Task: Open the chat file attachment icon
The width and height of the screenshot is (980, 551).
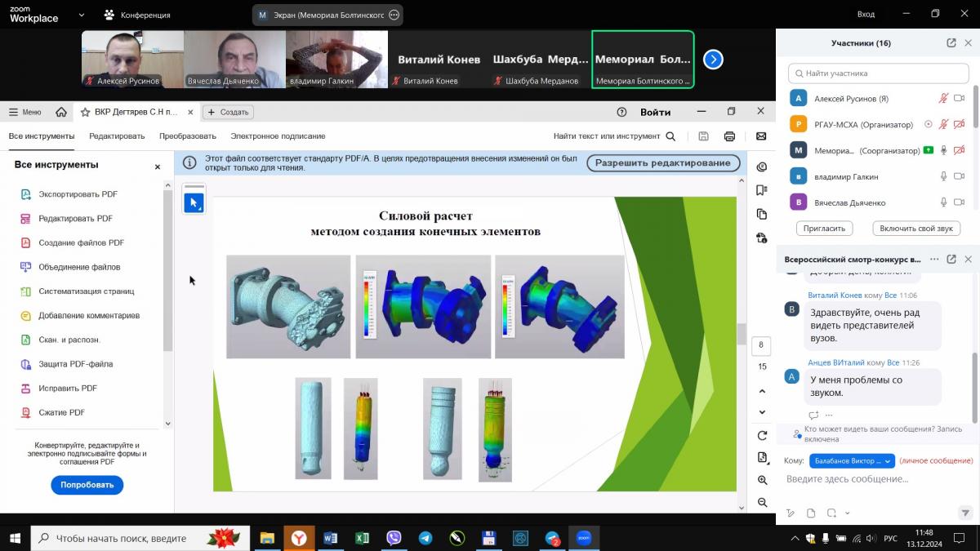Action: pyautogui.click(x=811, y=513)
